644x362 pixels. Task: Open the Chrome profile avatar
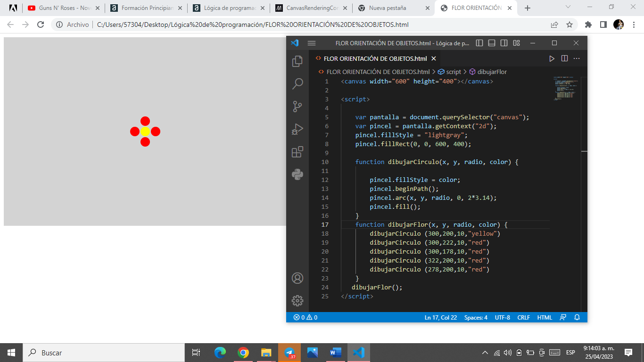coord(619,25)
